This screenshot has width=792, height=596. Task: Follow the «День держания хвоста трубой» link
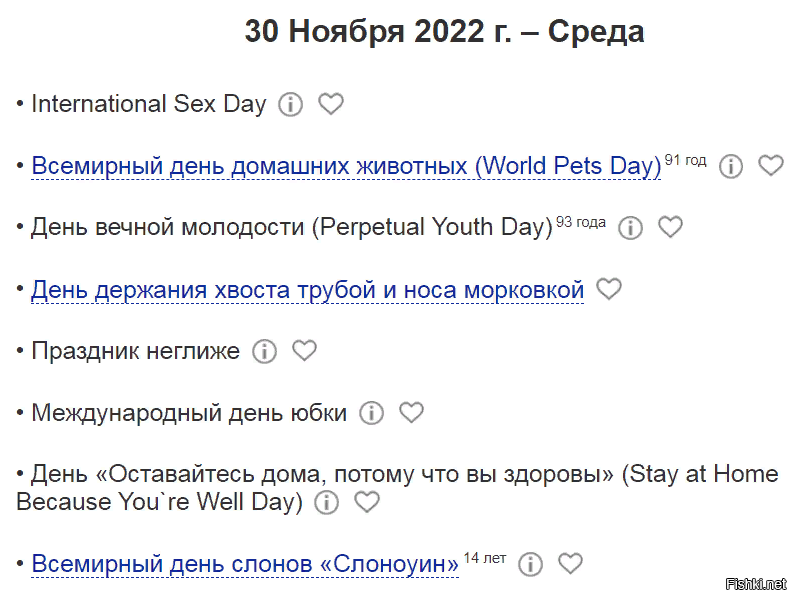pos(307,290)
